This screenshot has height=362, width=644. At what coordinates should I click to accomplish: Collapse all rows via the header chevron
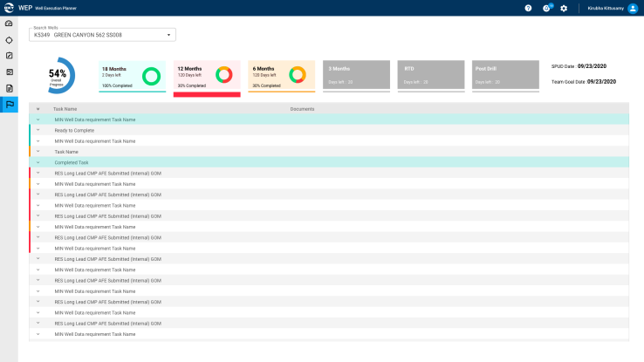click(38, 109)
